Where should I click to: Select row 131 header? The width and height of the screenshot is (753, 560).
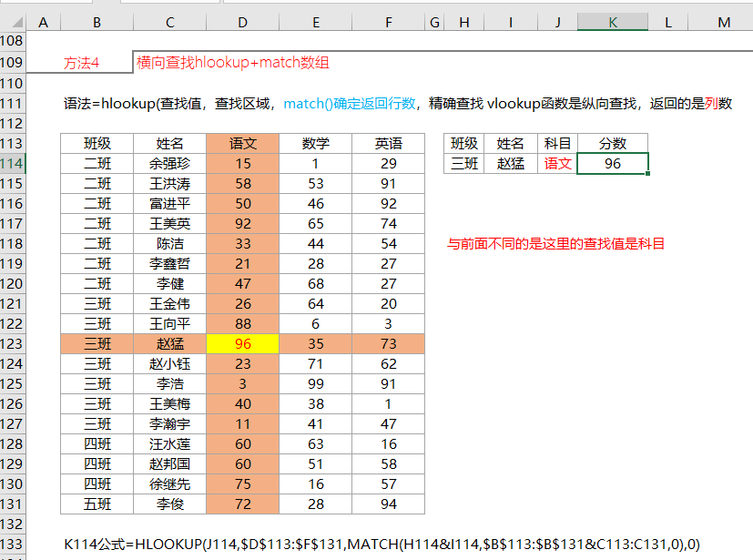pos(13,504)
